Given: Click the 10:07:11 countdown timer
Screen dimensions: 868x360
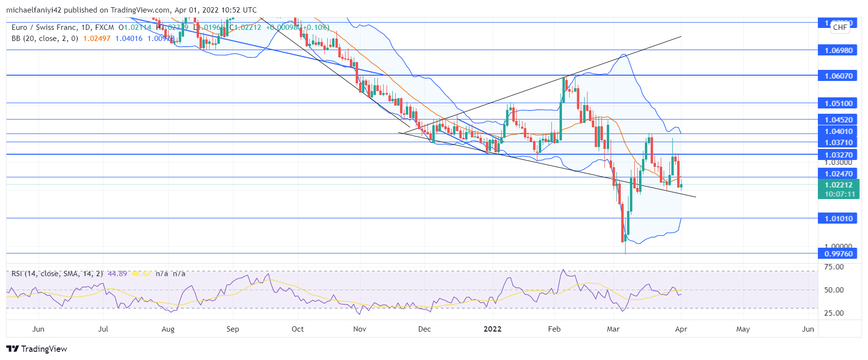Looking at the screenshot, I should coord(840,194).
